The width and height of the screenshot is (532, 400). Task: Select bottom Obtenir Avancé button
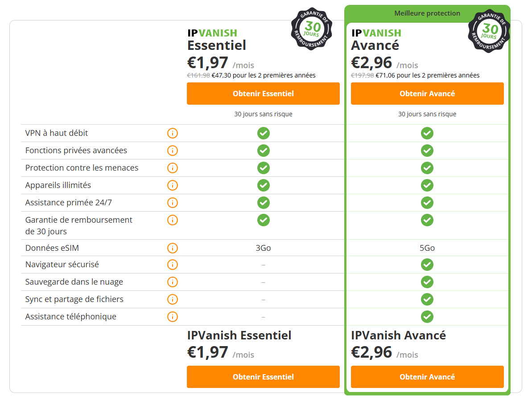click(427, 377)
